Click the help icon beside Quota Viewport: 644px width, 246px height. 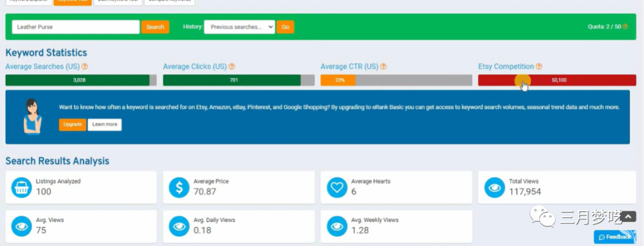coord(625,27)
